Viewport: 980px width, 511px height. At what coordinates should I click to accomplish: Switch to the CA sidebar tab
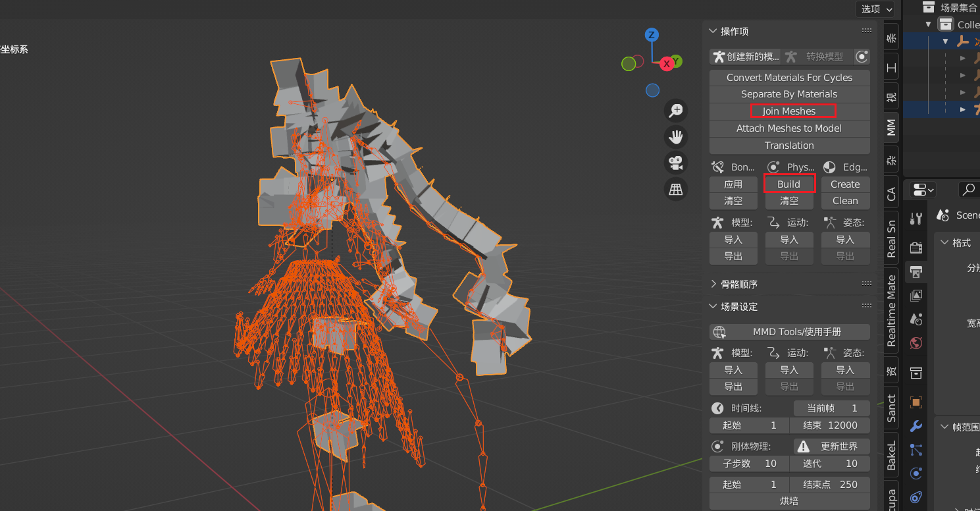pyautogui.click(x=891, y=194)
